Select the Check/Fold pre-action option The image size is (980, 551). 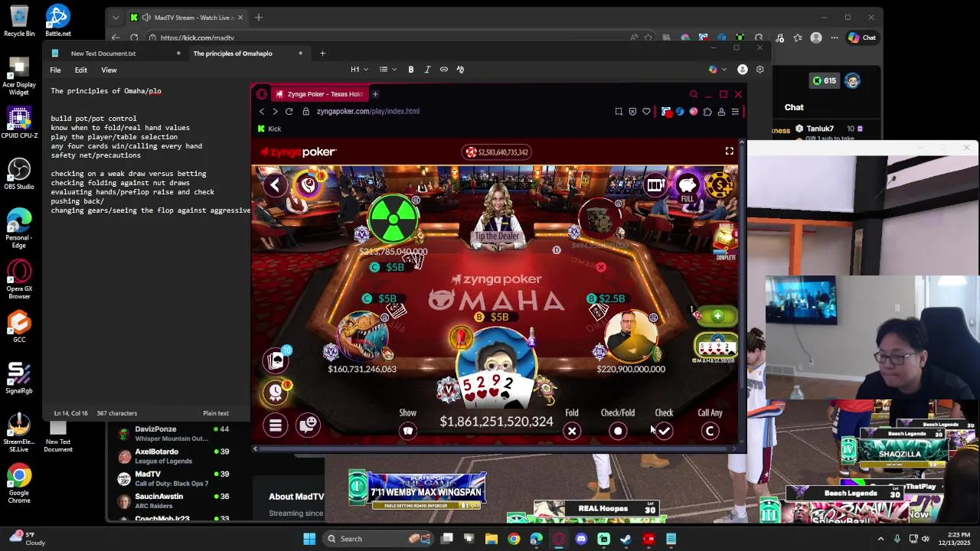(618, 431)
